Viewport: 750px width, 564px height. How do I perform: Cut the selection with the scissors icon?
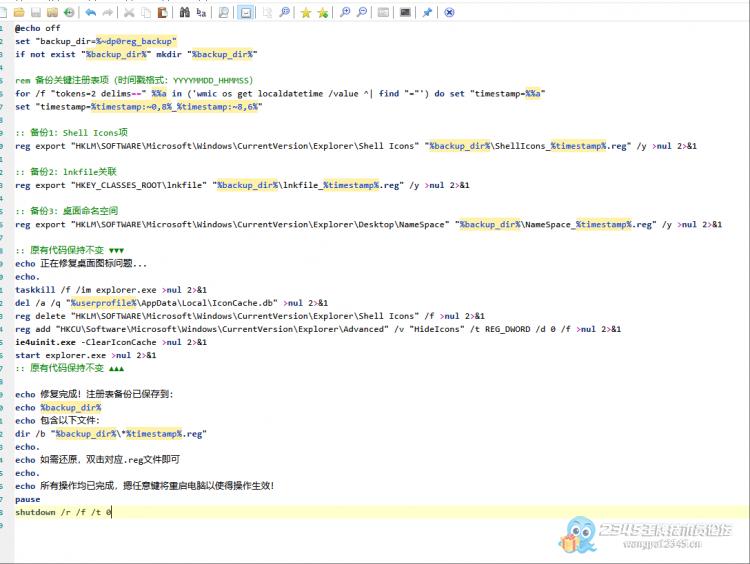pyautogui.click(x=129, y=12)
